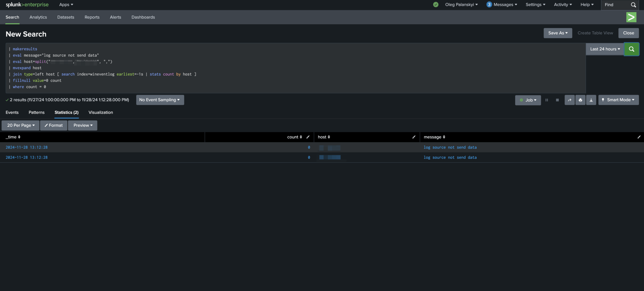
Task: Stop the search job
Action: [x=558, y=100]
